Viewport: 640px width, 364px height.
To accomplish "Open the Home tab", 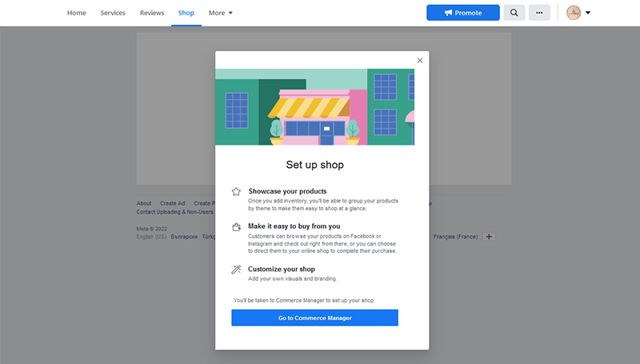I will point(76,13).
